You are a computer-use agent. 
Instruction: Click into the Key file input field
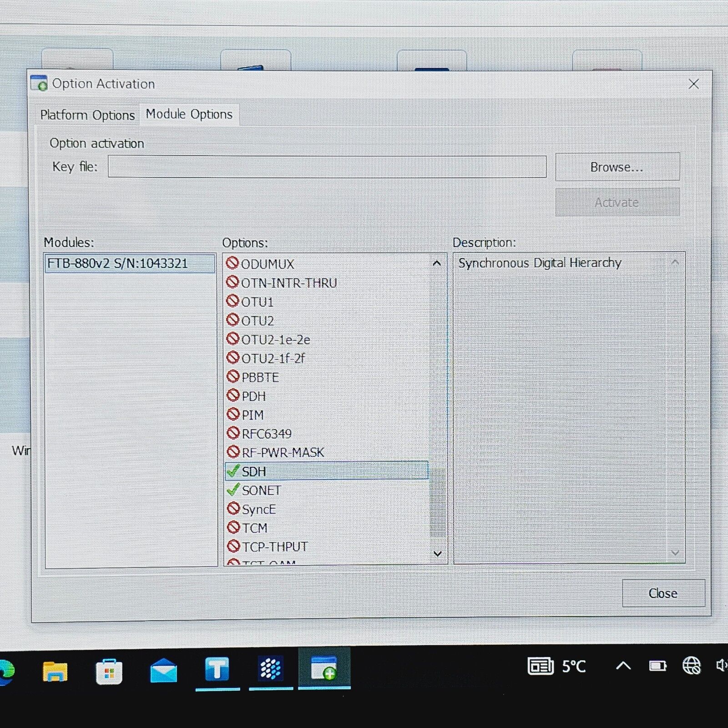point(327,167)
